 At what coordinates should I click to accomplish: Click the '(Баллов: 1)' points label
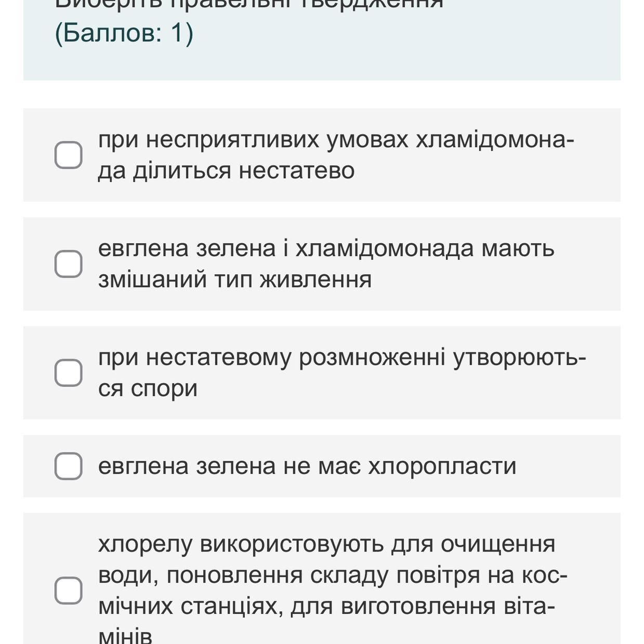tap(124, 33)
